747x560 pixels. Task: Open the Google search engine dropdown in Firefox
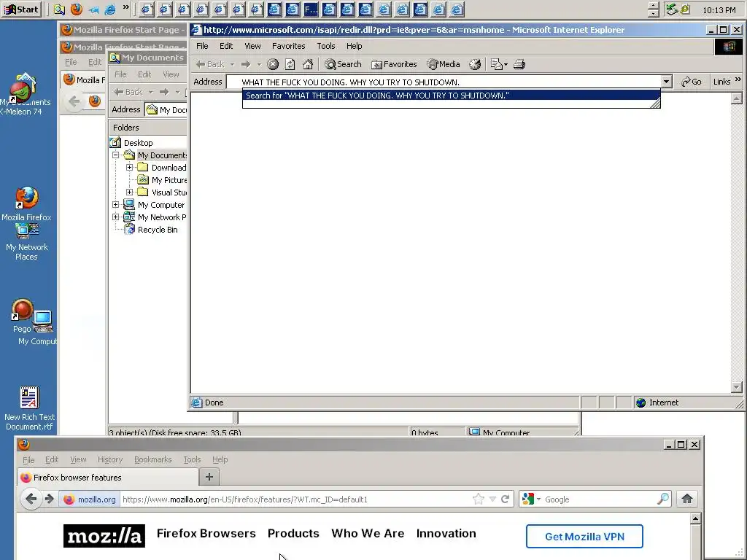[531, 499]
